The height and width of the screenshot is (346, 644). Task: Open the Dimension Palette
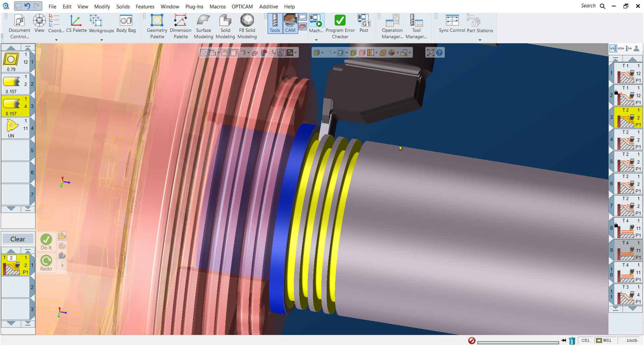180,27
